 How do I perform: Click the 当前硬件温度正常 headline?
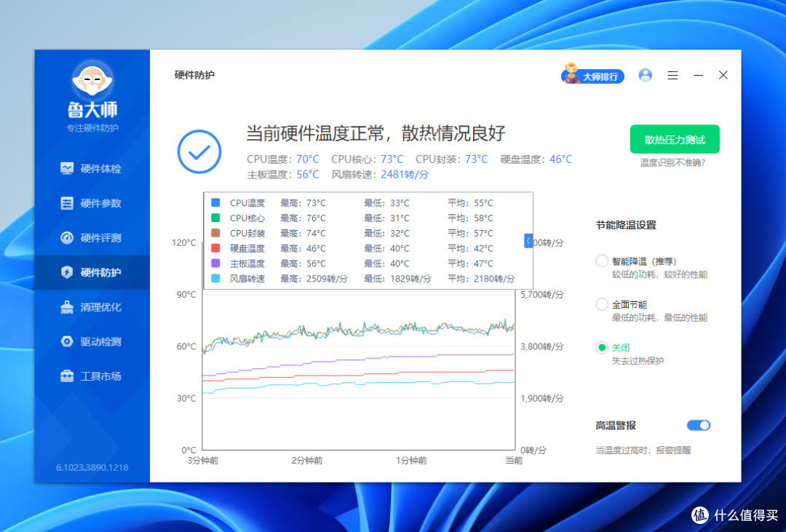pyautogui.click(x=376, y=133)
